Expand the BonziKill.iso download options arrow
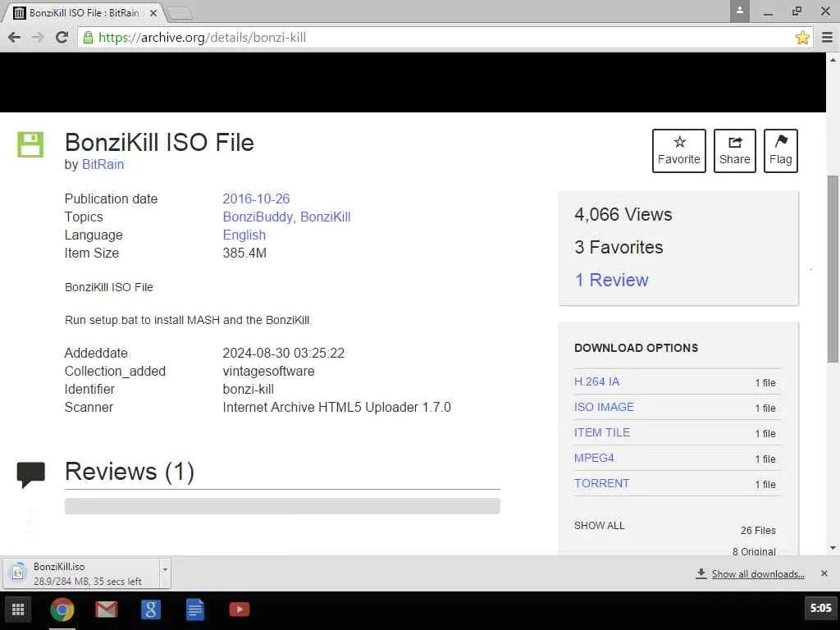Screen dimensions: 840x630 click(x=165, y=573)
